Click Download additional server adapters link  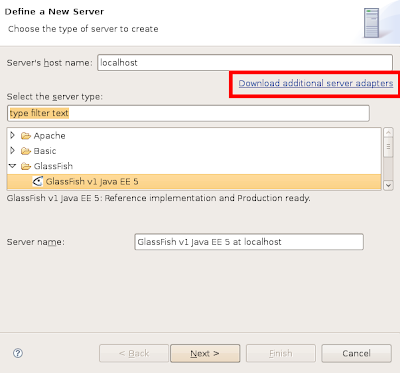[x=316, y=83]
